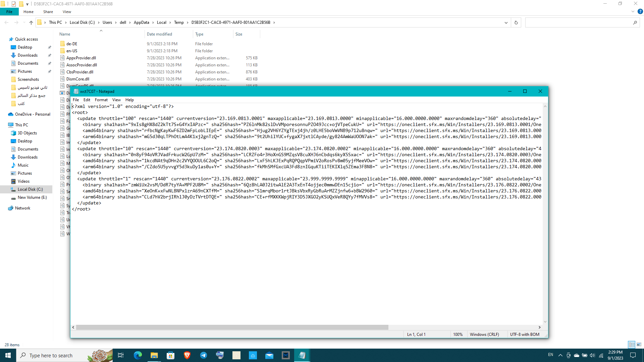
Task: Switch to the explorer View tab
Action: tap(67, 12)
